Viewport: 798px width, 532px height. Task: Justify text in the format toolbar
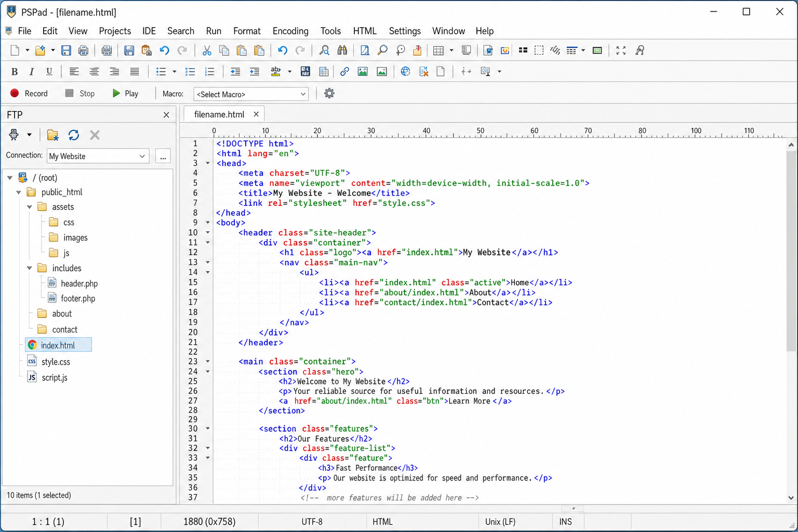[135, 72]
